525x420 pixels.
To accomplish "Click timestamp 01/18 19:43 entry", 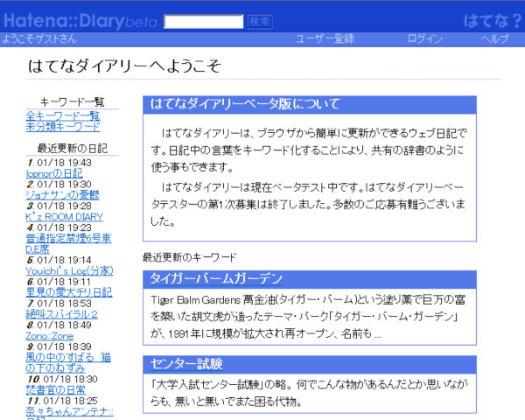I will 64,163.
